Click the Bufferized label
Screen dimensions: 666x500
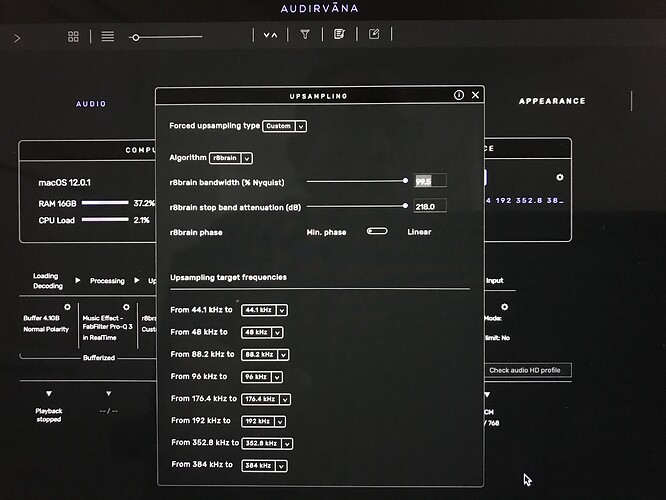(x=99, y=358)
